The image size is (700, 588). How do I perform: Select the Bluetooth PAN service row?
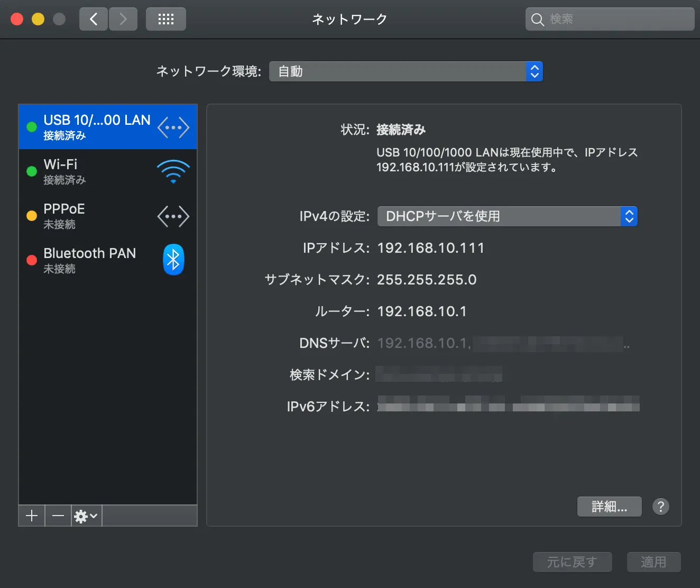(x=108, y=260)
